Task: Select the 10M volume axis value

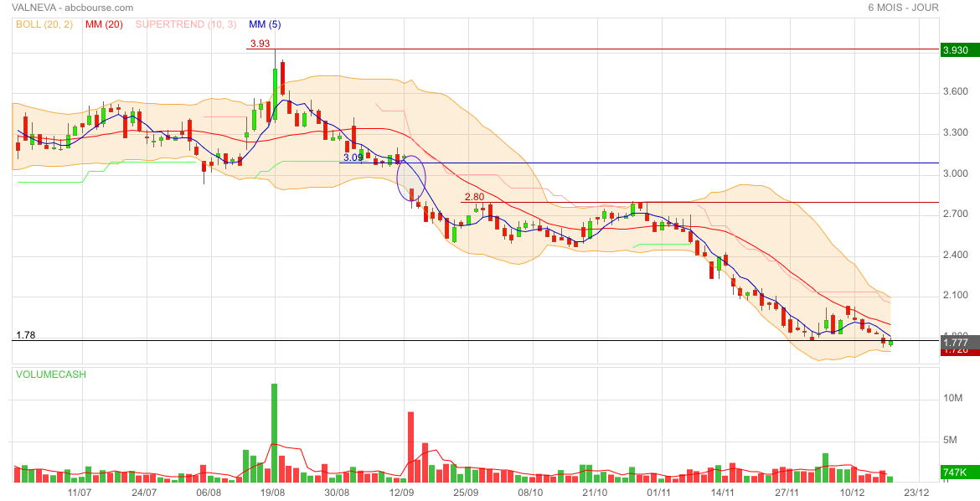Action: pyautogui.click(x=953, y=399)
